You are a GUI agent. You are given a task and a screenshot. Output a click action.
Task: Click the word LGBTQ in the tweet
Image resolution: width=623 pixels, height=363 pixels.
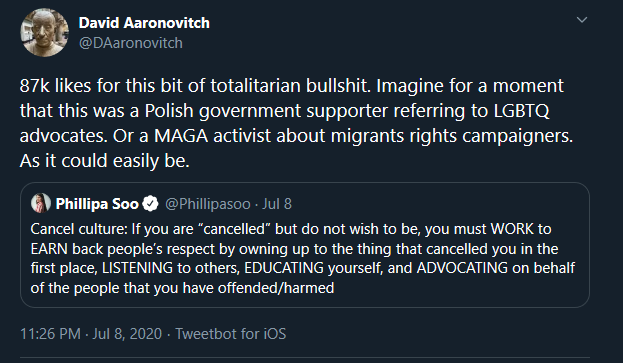(521, 111)
